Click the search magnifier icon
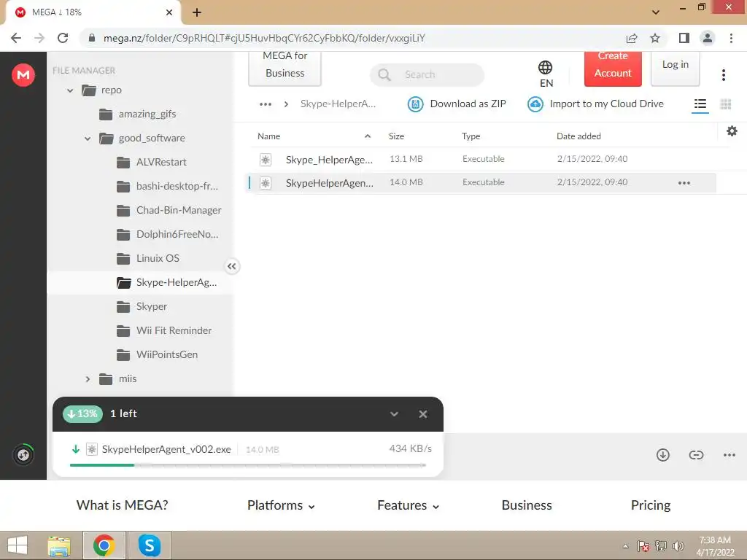 click(384, 75)
